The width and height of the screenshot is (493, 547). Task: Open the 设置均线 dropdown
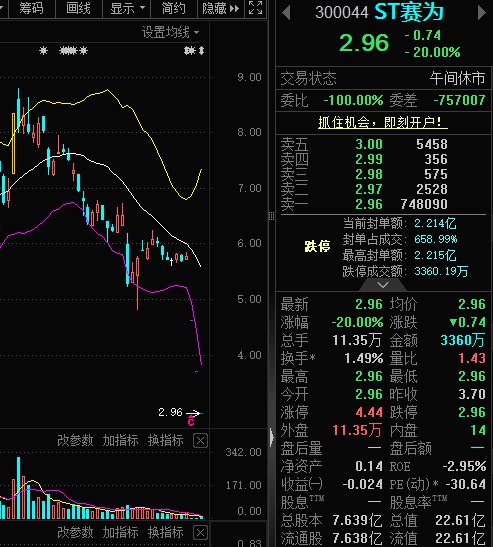170,32
